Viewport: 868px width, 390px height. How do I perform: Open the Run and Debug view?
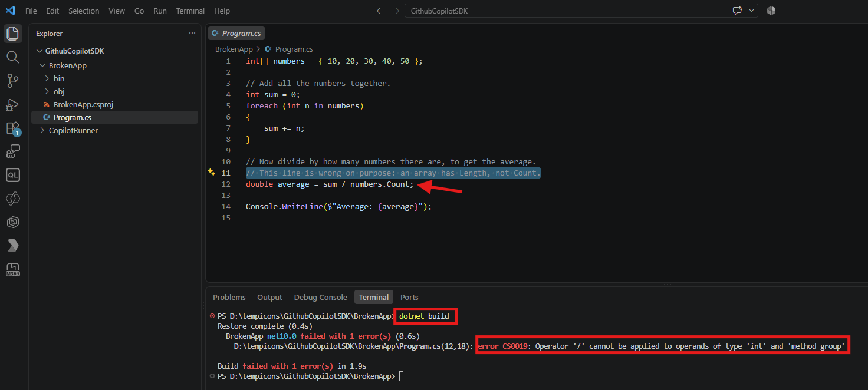12,104
